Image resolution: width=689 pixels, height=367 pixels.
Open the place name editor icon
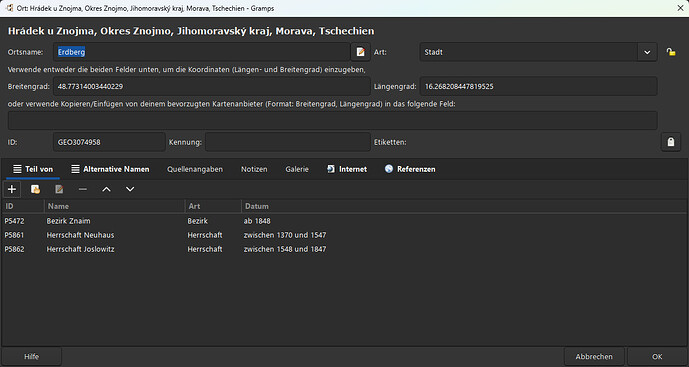tap(360, 52)
